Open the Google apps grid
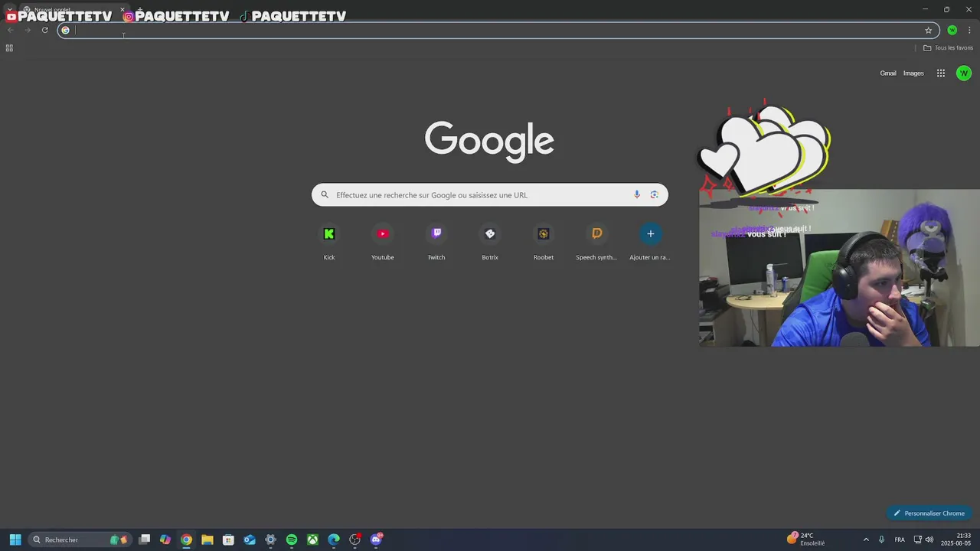This screenshot has width=980, height=551. [941, 73]
